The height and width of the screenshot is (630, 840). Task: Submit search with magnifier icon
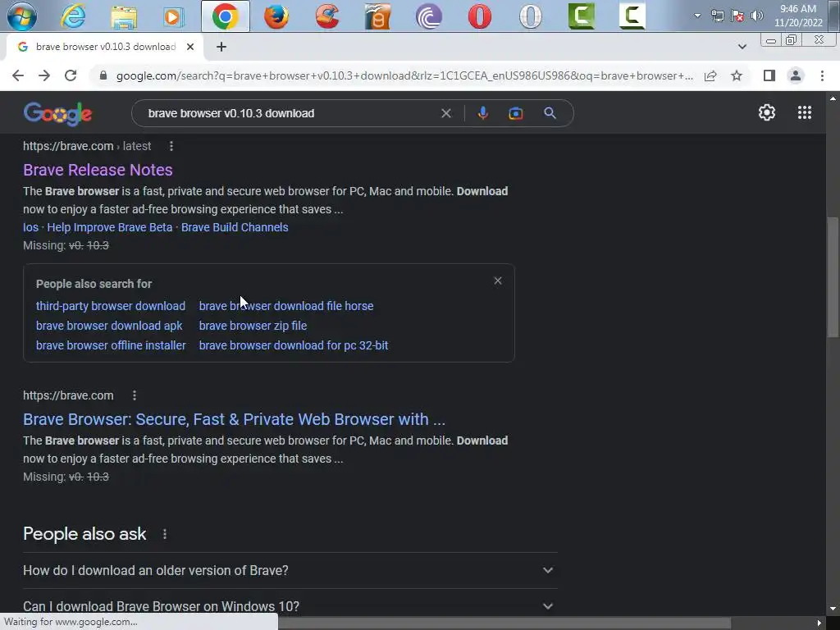coord(550,113)
